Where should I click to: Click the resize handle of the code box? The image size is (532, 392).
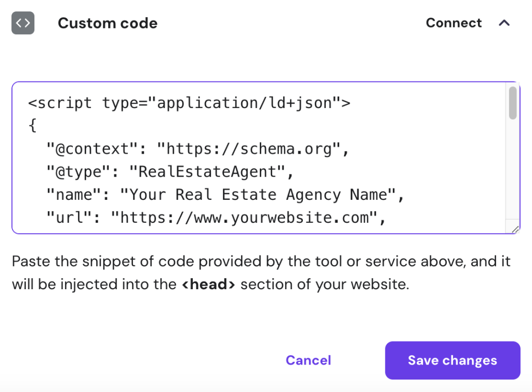[514, 229]
